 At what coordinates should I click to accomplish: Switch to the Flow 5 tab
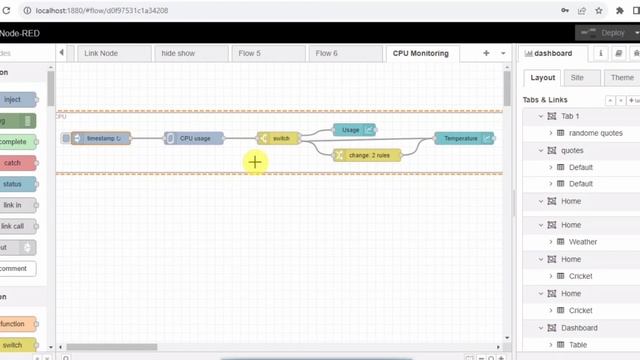pos(268,53)
